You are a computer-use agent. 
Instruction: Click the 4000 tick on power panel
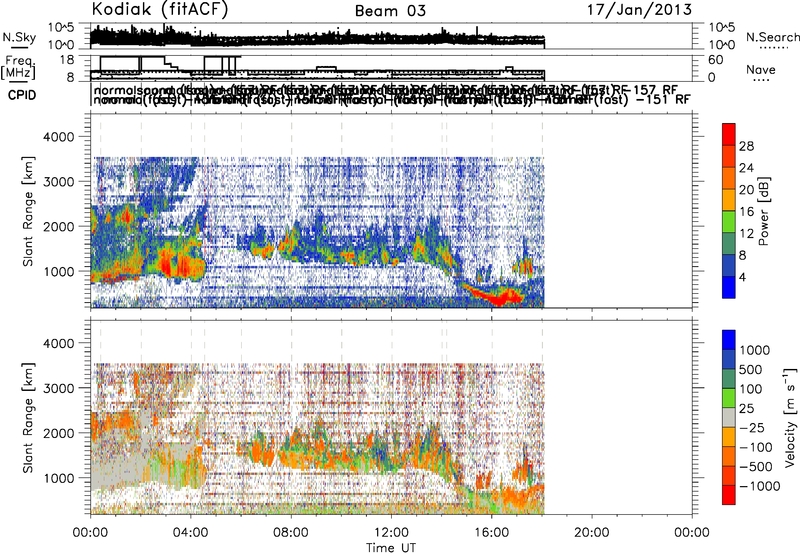pyautogui.click(x=59, y=137)
